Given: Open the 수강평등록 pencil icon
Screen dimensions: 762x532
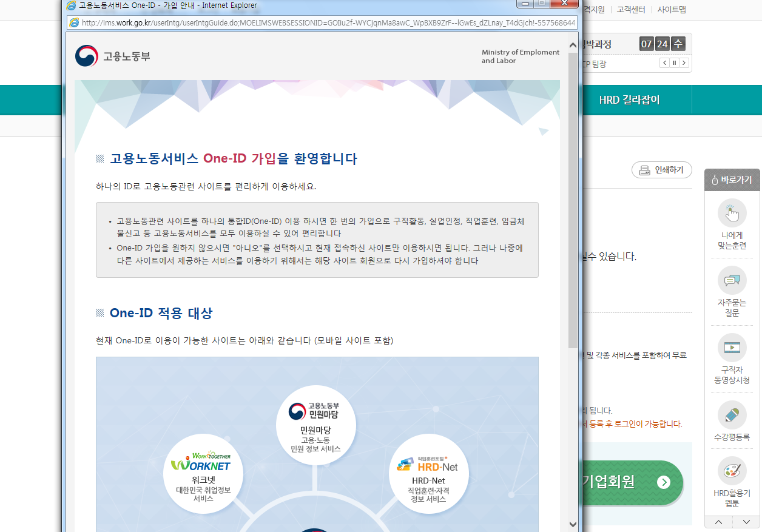Looking at the screenshot, I should pos(732,415).
